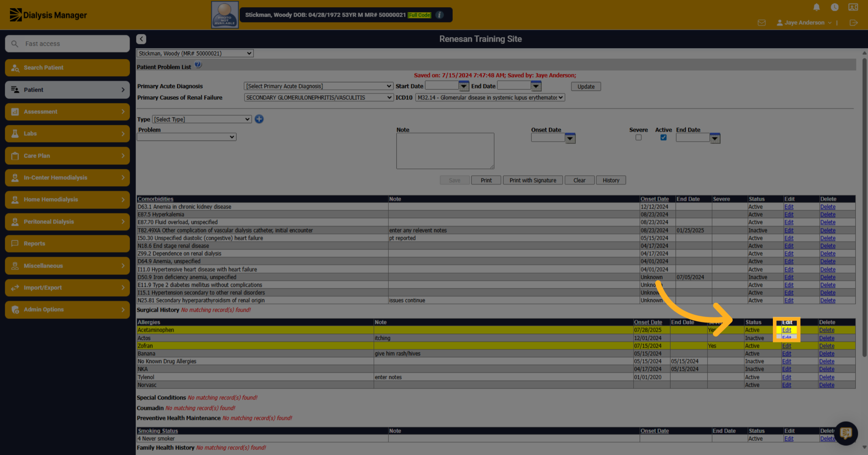Check the Severe checkbox
Screen dimensions: 868x455
click(638, 138)
